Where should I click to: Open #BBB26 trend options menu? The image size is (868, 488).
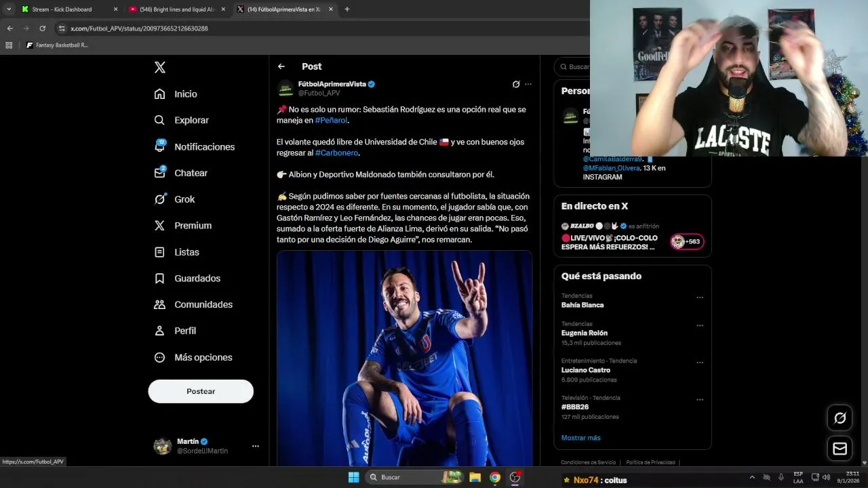[700, 400]
